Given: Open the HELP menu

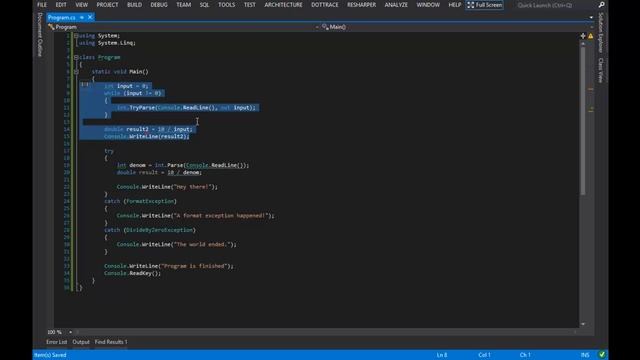Looking at the screenshot, I should point(454,5).
